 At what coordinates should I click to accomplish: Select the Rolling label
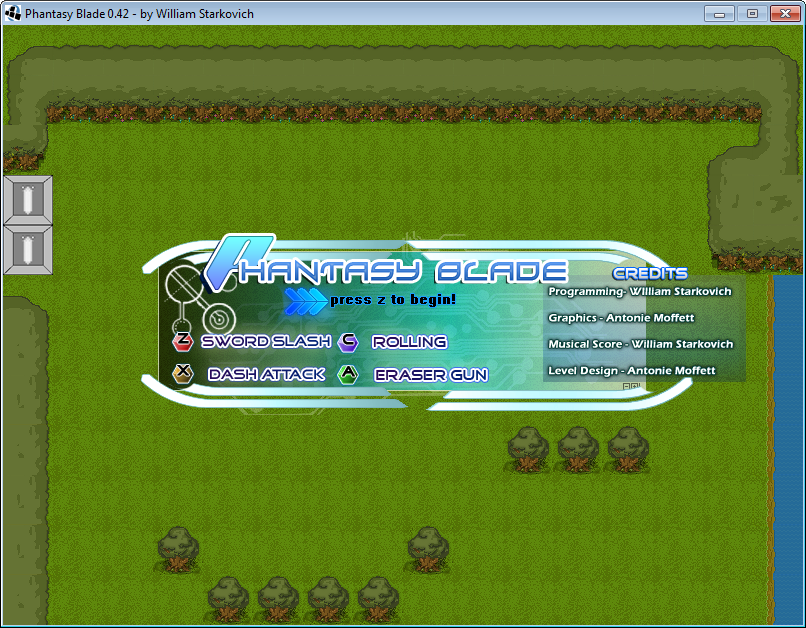409,342
